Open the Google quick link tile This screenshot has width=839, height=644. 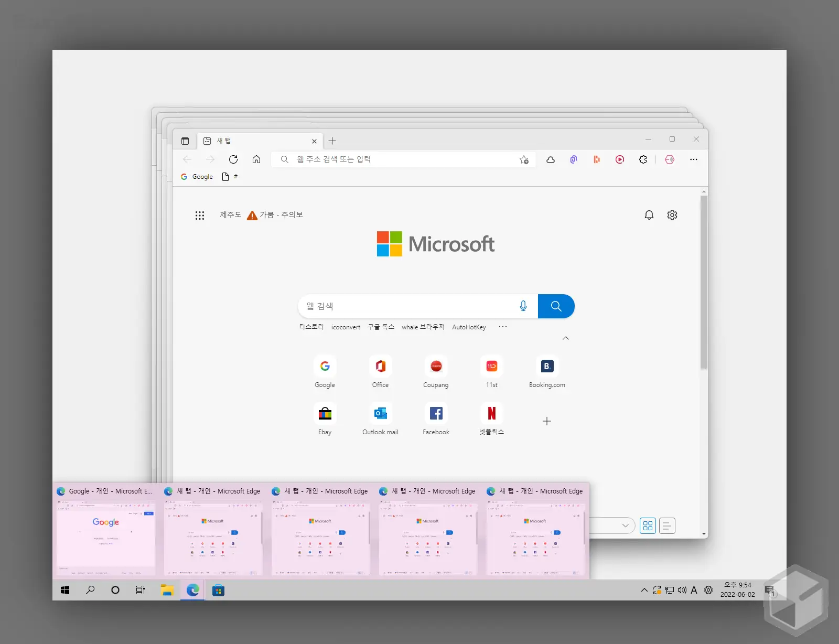325,372
